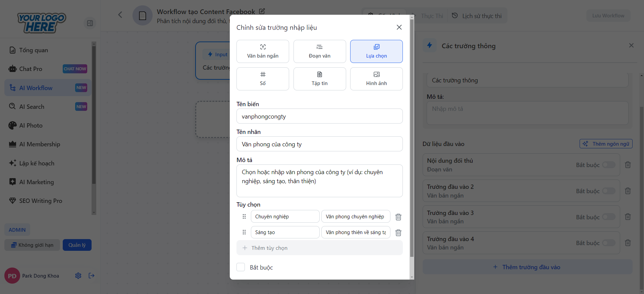The width and height of the screenshot is (644, 294).
Task: Click the Tên biến input field
Action: pos(319,116)
